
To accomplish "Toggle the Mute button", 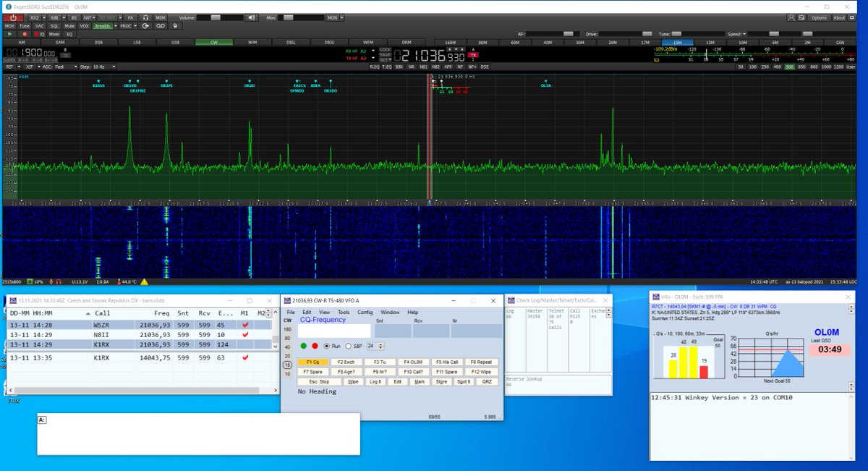I will pyautogui.click(x=69, y=26).
